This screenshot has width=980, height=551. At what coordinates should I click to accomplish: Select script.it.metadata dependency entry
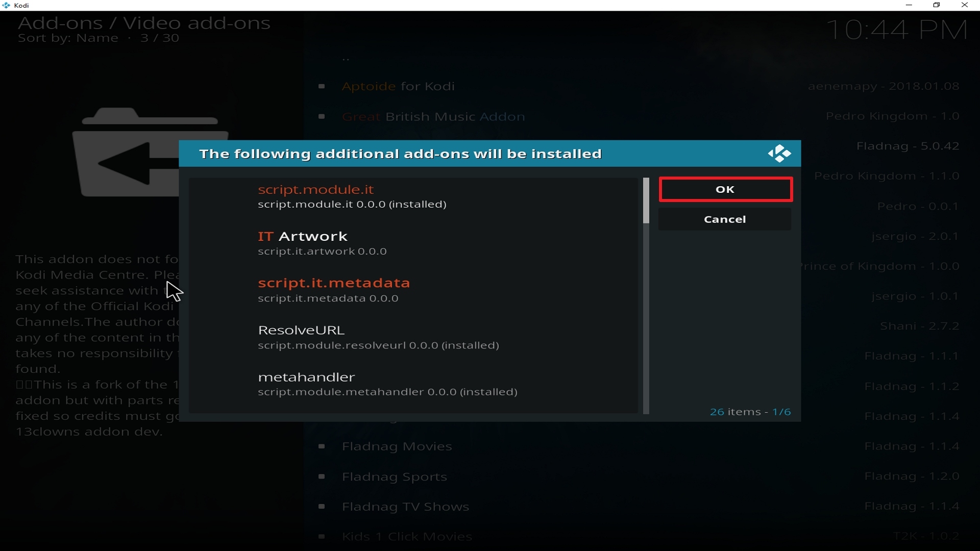(413, 291)
